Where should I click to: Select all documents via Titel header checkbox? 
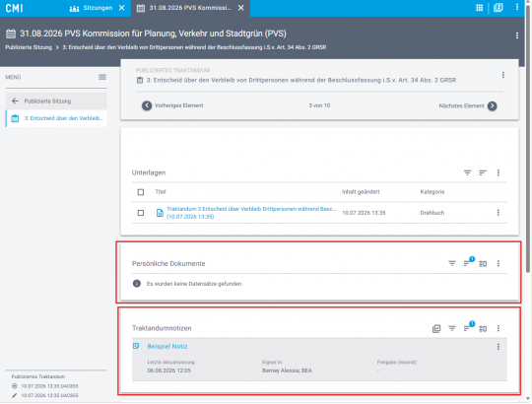click(141, 192)
